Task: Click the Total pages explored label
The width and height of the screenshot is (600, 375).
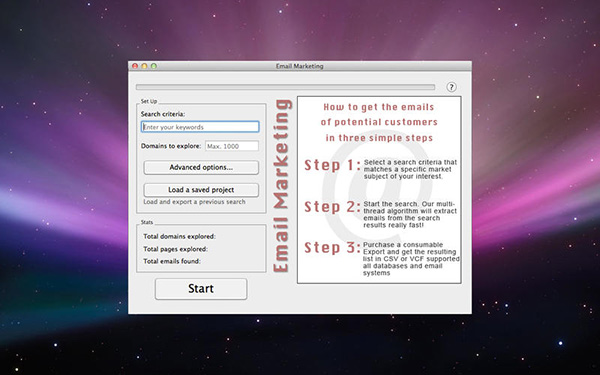Action: 176,249
